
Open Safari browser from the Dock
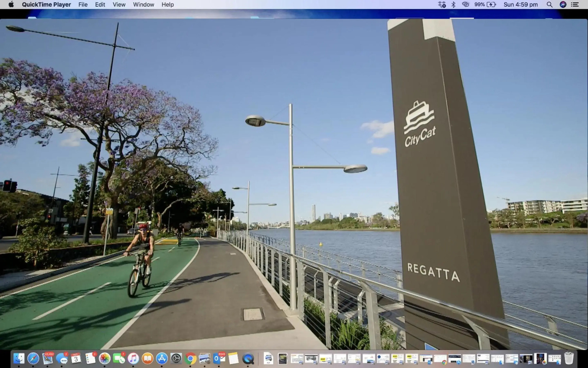tap(33, 358)
